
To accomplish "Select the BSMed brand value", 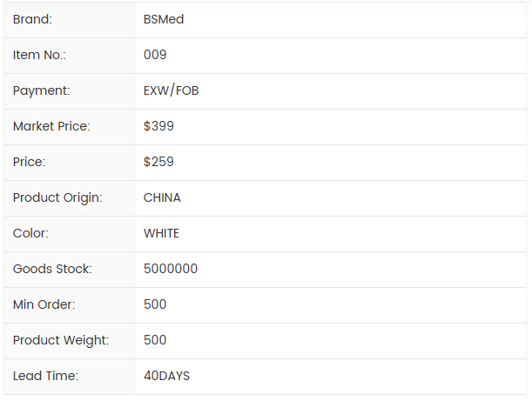I will (x=164, y=19).
